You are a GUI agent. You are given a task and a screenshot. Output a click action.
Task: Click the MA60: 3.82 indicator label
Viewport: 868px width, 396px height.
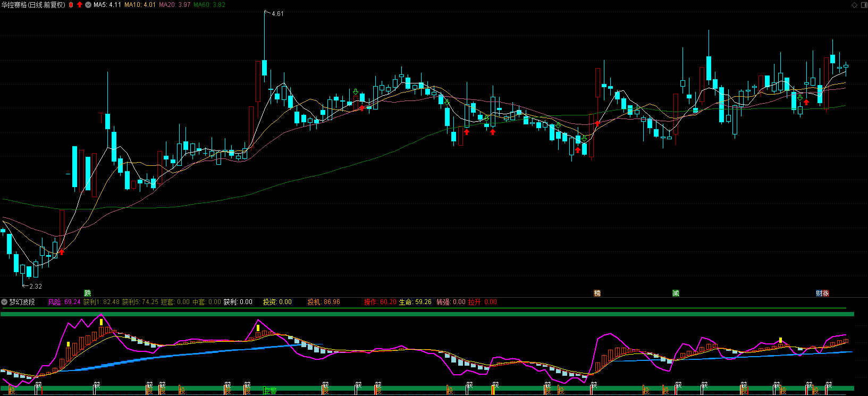tap(209, 5)
